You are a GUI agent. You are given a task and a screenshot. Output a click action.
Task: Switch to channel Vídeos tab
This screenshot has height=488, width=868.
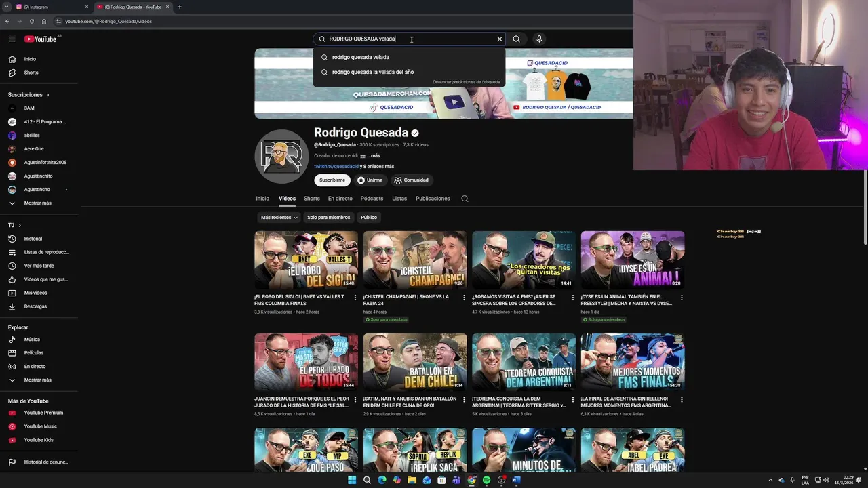287,199
